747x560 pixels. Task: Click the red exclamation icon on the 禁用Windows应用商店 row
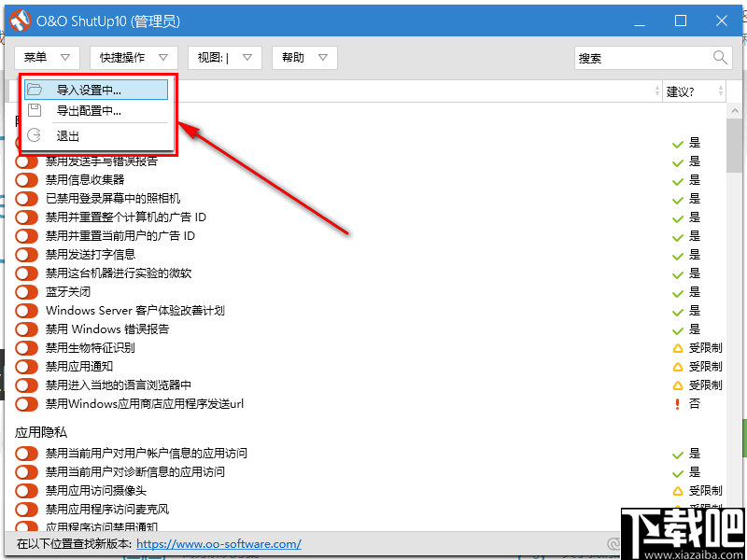(678, 403)
